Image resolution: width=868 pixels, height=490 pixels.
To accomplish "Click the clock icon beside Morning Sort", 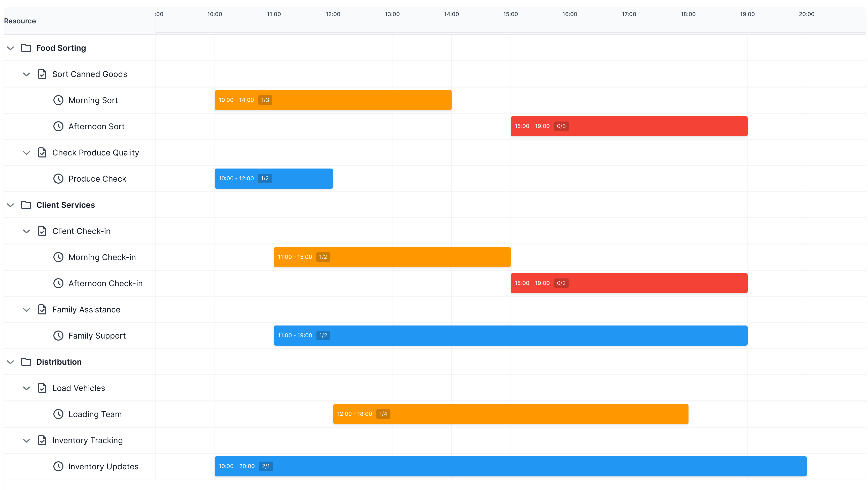I will click(58, 100).
